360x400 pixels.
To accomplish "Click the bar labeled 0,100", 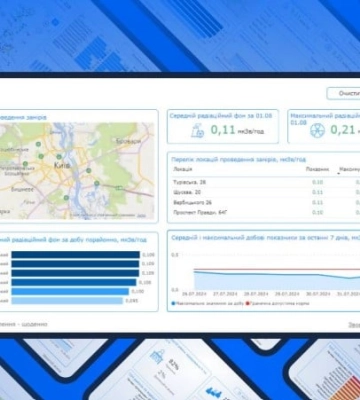I will pyautogui.click(x=70, y=291).
